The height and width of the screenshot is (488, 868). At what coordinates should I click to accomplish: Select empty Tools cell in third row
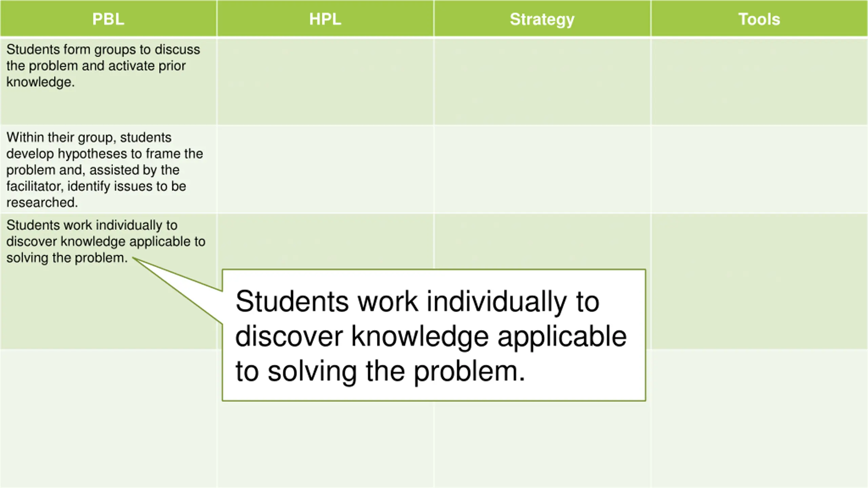click(759, 281)
